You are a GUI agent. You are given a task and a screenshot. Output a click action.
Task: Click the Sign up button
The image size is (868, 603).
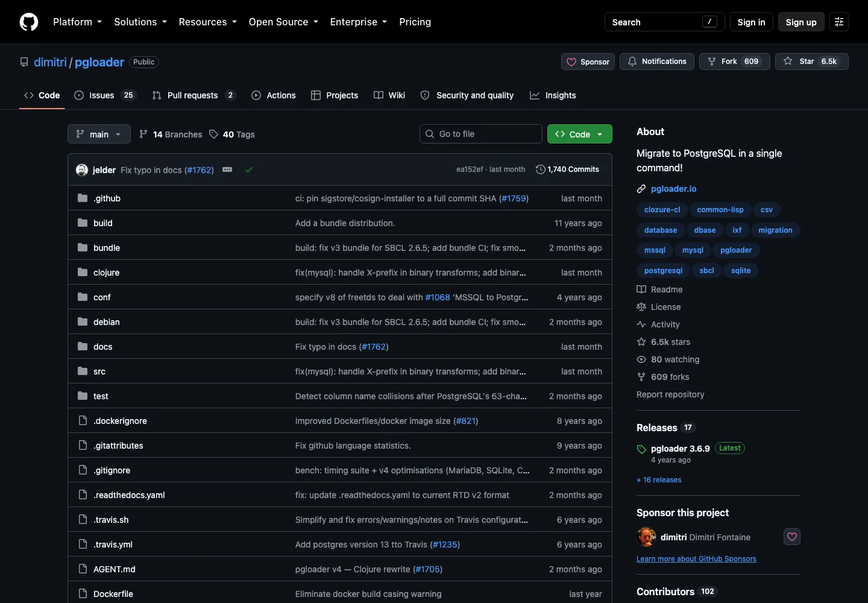tap(801, 22)
